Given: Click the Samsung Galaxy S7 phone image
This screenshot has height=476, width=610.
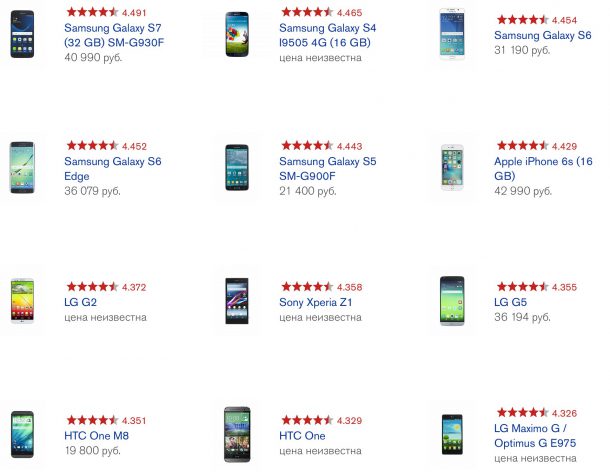Looking at the screenshot, I should (x=22, y=35).
